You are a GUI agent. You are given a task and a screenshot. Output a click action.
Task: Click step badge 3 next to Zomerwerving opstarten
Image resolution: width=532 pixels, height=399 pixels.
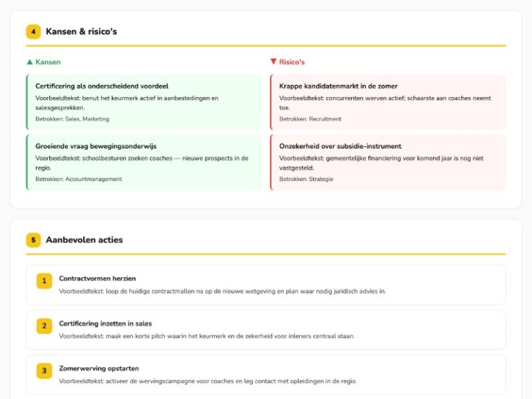point(44,371)
